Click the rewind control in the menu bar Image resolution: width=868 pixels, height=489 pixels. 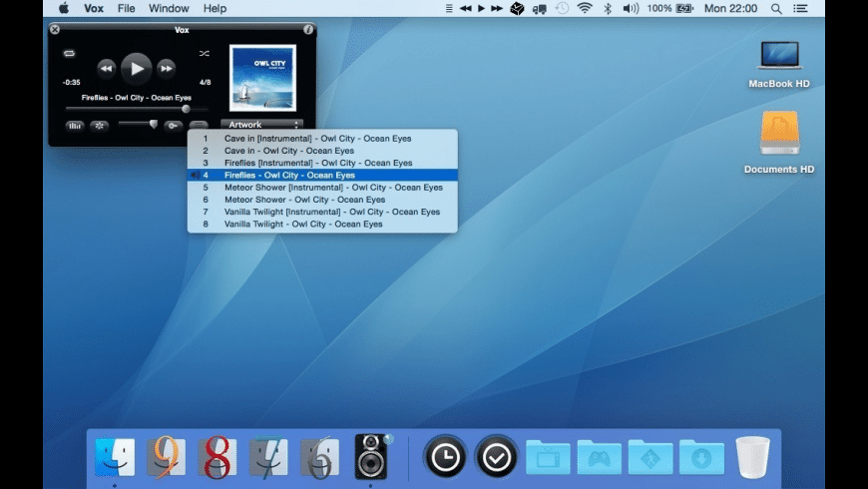point(466,8)
